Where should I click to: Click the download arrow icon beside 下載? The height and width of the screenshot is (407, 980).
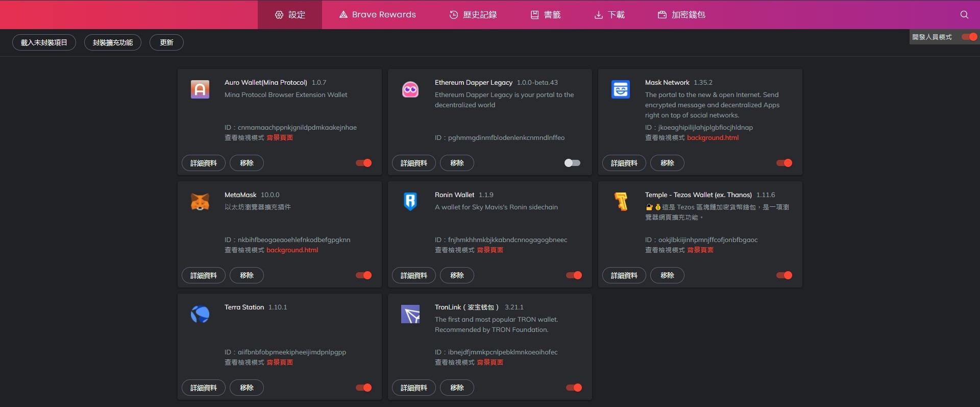coord(599,15)
